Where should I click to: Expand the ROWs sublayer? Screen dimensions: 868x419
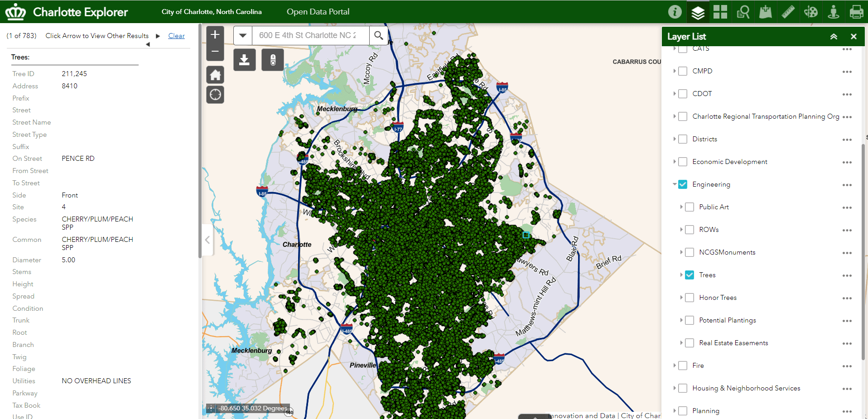click(681, 230)
